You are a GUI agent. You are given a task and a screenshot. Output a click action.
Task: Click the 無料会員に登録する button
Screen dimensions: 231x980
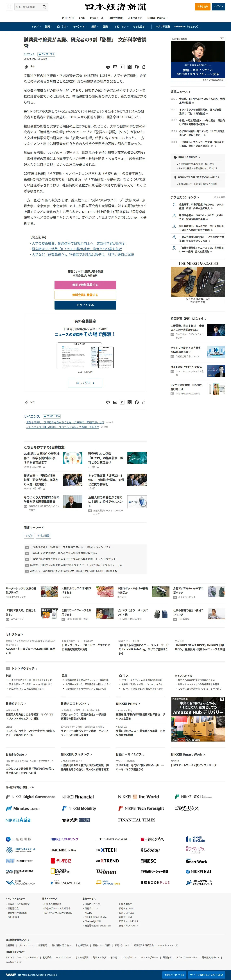point(85,295)
